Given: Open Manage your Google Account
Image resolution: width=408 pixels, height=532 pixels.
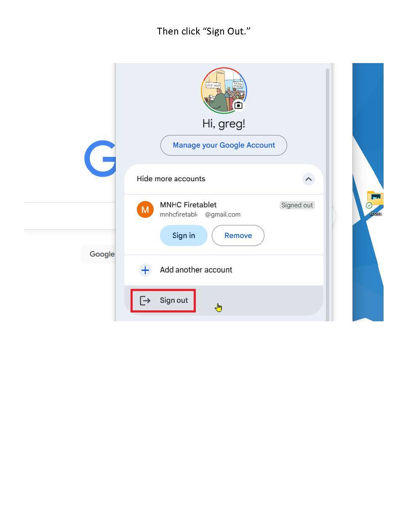Looking at the screenshot, I should point(224,145).
